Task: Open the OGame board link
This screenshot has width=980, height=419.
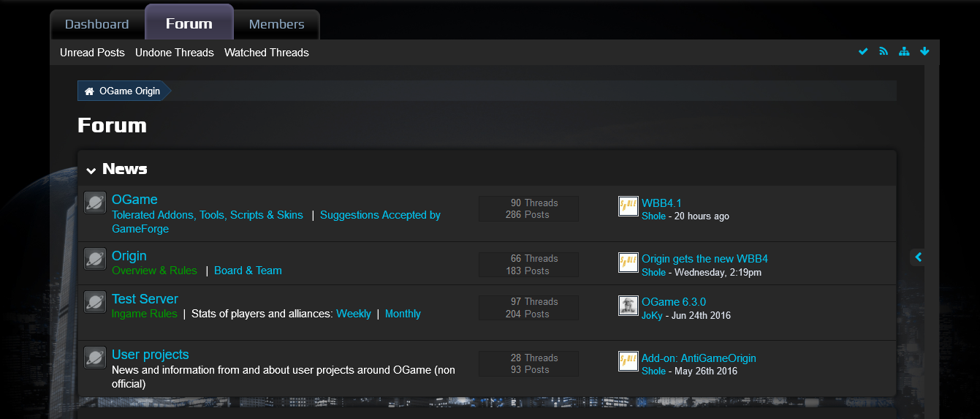Action: point(134,200)
